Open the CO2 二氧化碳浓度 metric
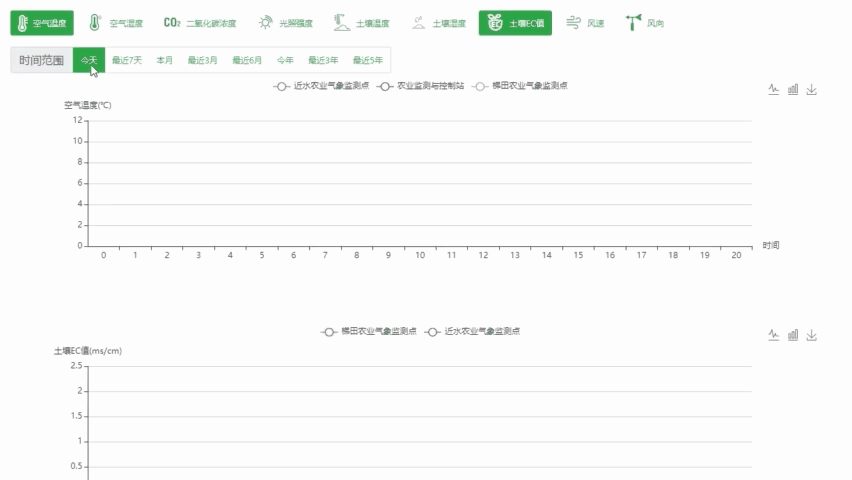The width and height of the screenshot is (852, 480). [x=171, y=22]
